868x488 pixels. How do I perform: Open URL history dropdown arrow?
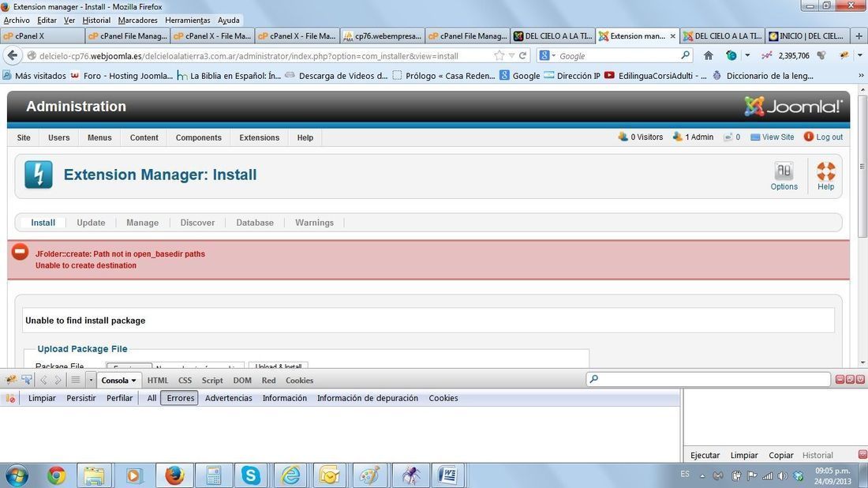511,55
